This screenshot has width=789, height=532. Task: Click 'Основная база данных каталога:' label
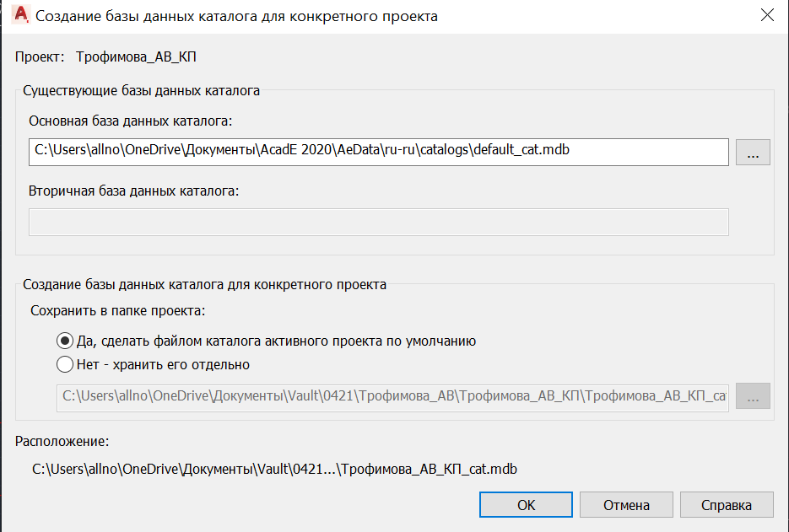(130, 121)
